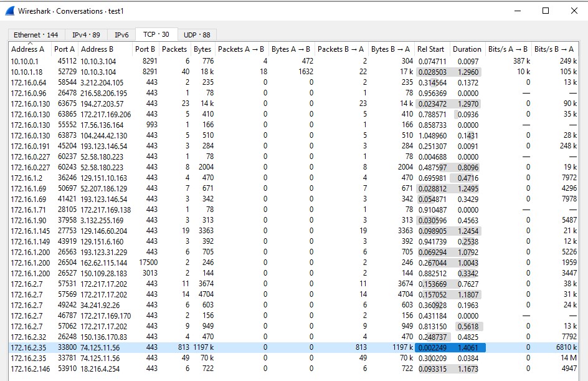
Task: Sort by Bits/s A → B header
Action: 508,49
